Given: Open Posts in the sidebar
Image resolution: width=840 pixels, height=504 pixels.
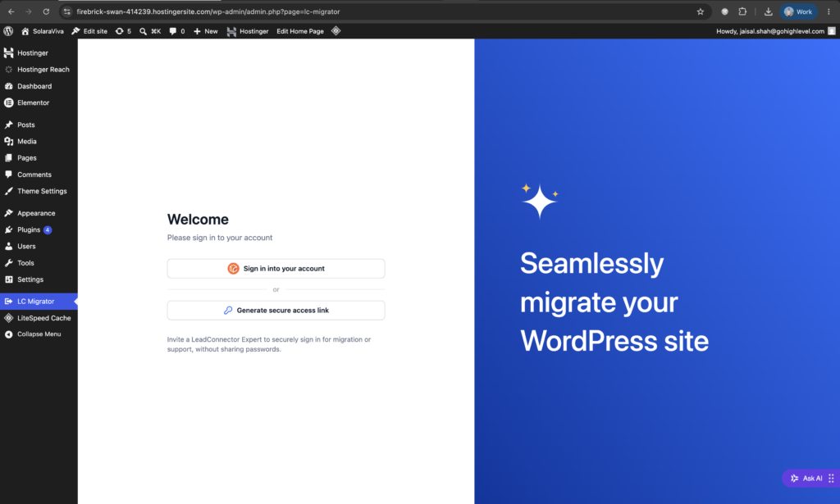Looking at the screenshot, I should (39, 125).
